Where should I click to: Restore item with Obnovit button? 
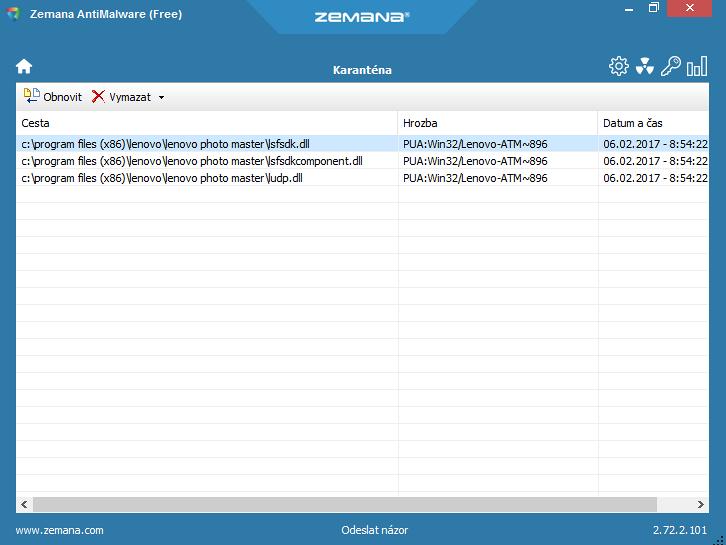point(53,96)
